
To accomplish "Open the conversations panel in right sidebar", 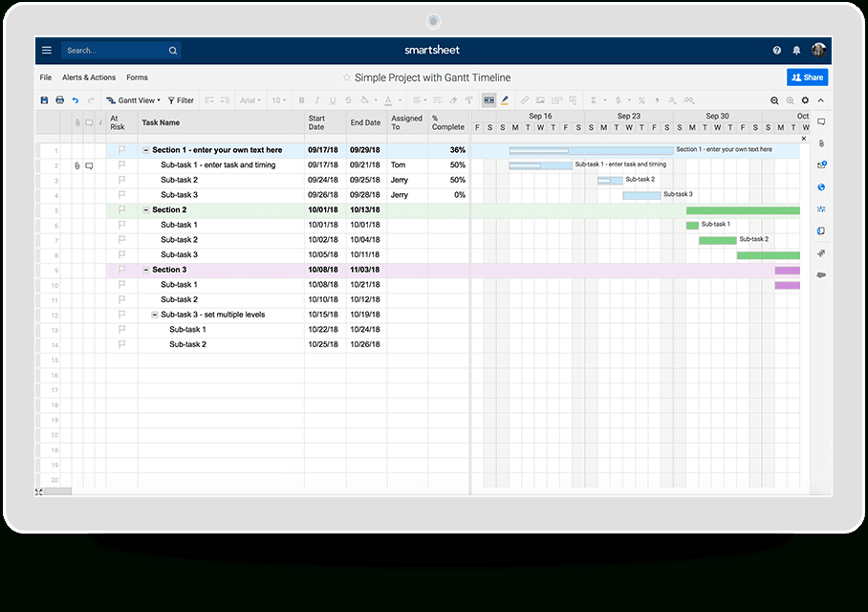I will (821, 121).
